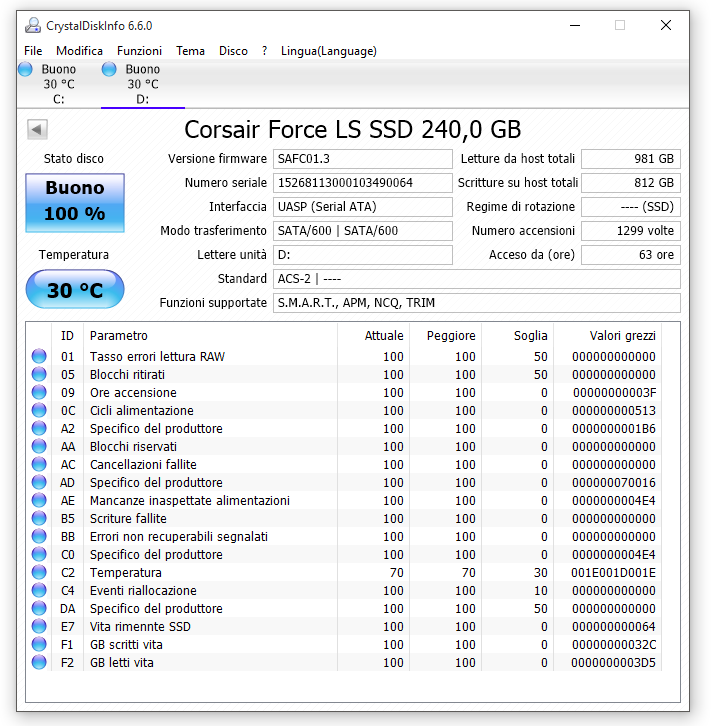The height and width of the screenshot is (726, 712).
Task: Click the Lettere unità field
Action: [x=362, y=255]
